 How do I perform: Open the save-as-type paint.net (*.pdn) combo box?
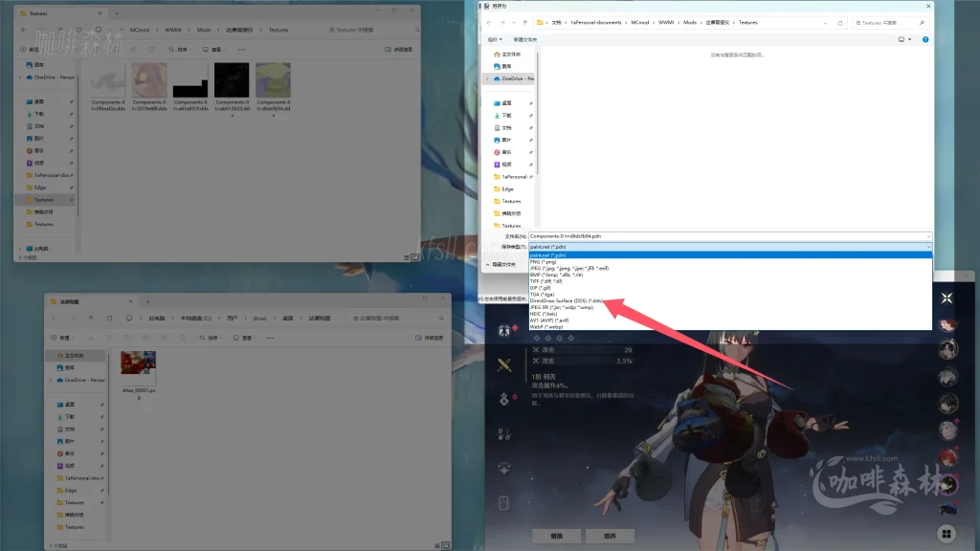(x=729, y=247)
